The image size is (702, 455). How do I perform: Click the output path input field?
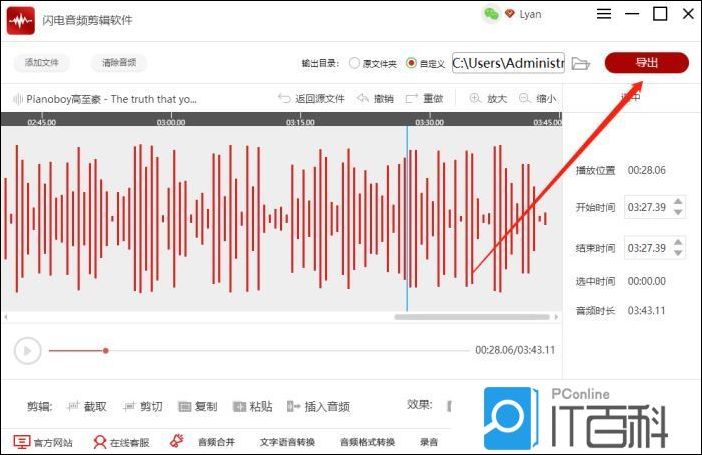click(508, 63)
